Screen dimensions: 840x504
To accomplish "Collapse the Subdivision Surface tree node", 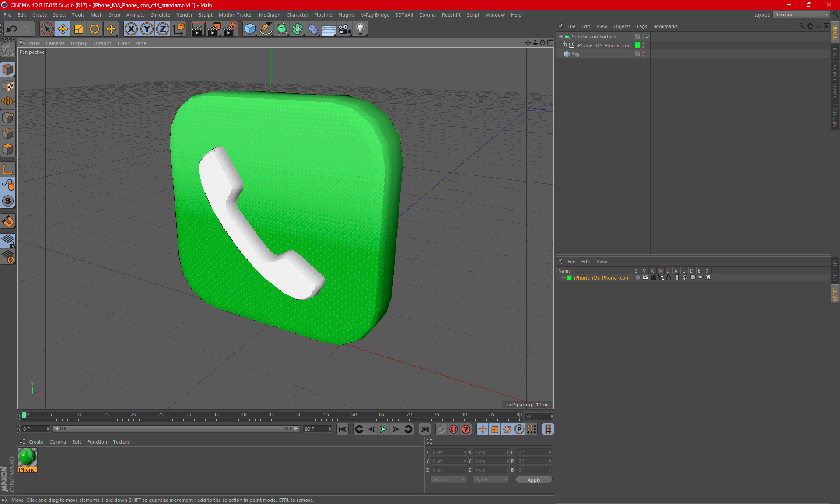I will [560, 37].
